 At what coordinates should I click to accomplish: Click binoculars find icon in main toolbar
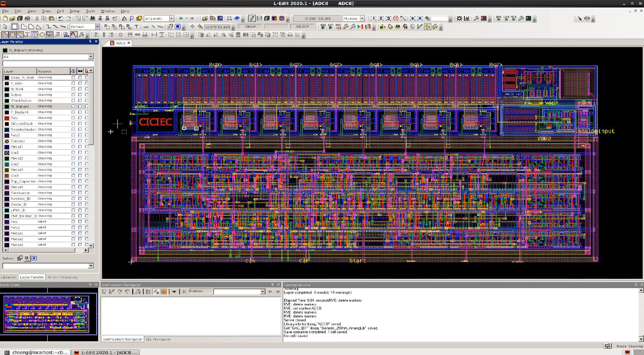click(x=93, y=19)
